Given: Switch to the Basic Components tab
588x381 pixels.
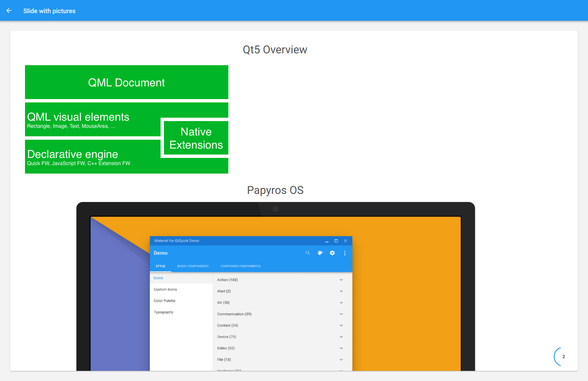Looking at the screenshot, I should 193,266.
